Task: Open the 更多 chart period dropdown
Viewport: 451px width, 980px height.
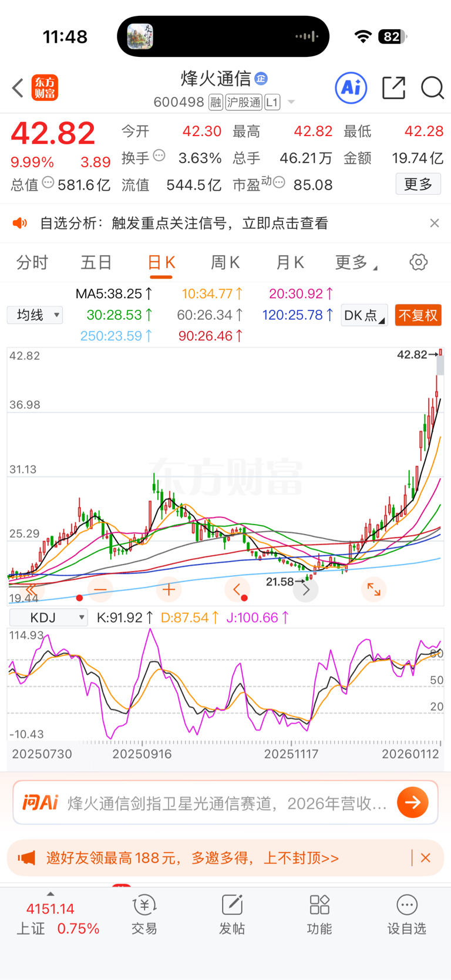Action: click(356, 262)
